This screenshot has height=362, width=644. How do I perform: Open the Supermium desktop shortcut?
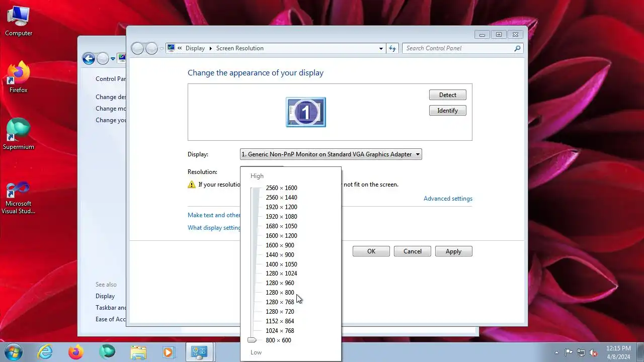19,135
